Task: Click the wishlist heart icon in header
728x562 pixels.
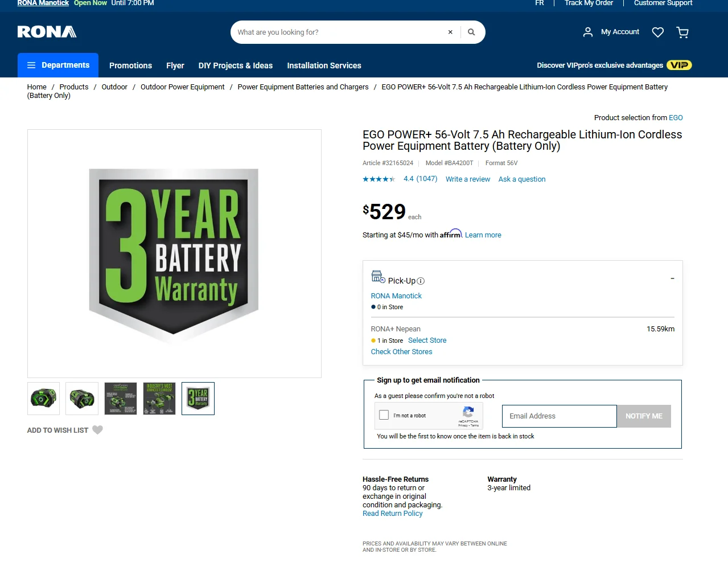Action: tap(658, 32)
